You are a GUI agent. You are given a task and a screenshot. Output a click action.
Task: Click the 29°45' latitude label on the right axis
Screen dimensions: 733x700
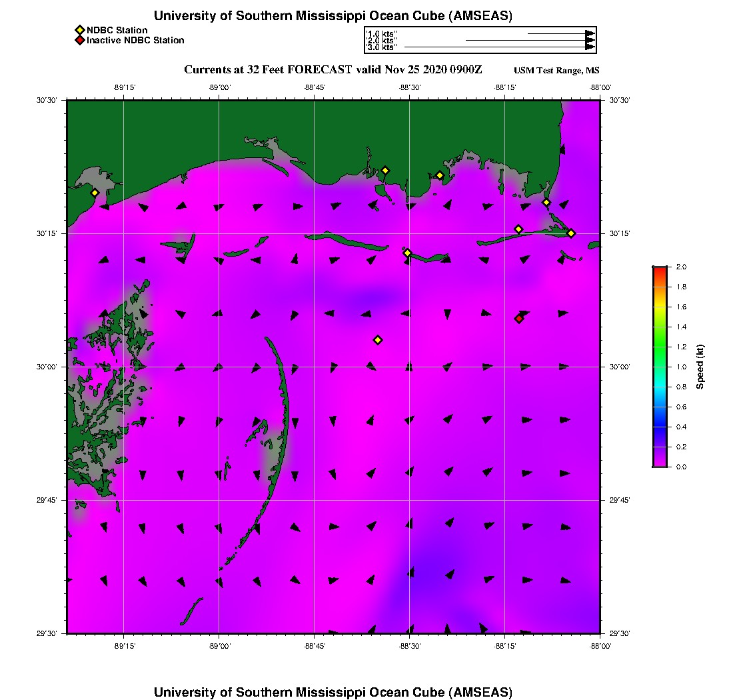click(620, 500)
